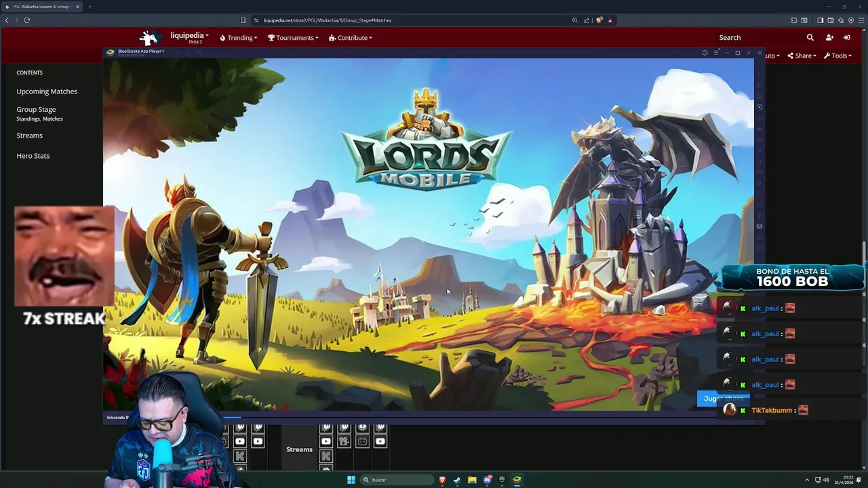Viewport: 868px width, 488px height.
Task: Open the Brave VPN shield icon
Action: coord(851,20)
